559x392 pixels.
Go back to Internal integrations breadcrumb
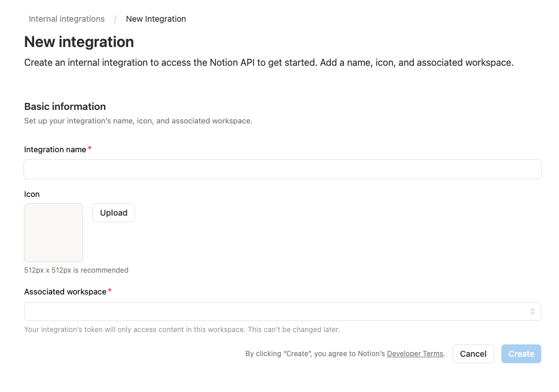pyautogui.click(x=66, y=19)
